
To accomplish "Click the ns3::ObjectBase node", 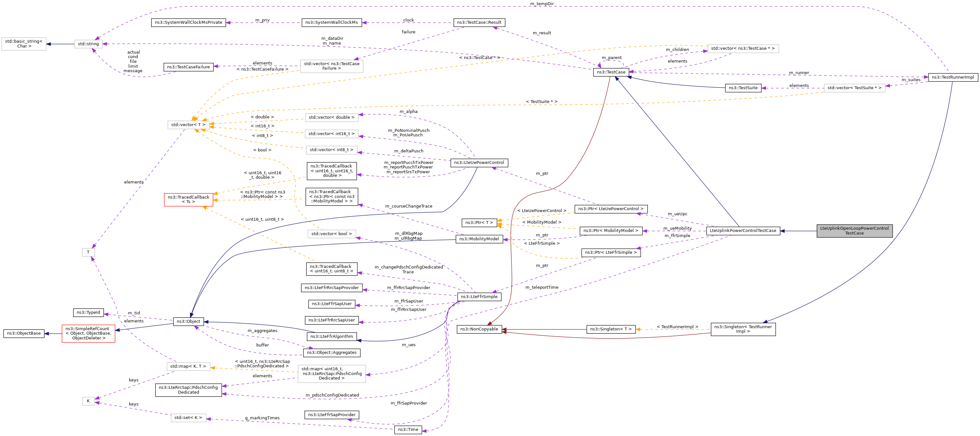I will 24,333.
